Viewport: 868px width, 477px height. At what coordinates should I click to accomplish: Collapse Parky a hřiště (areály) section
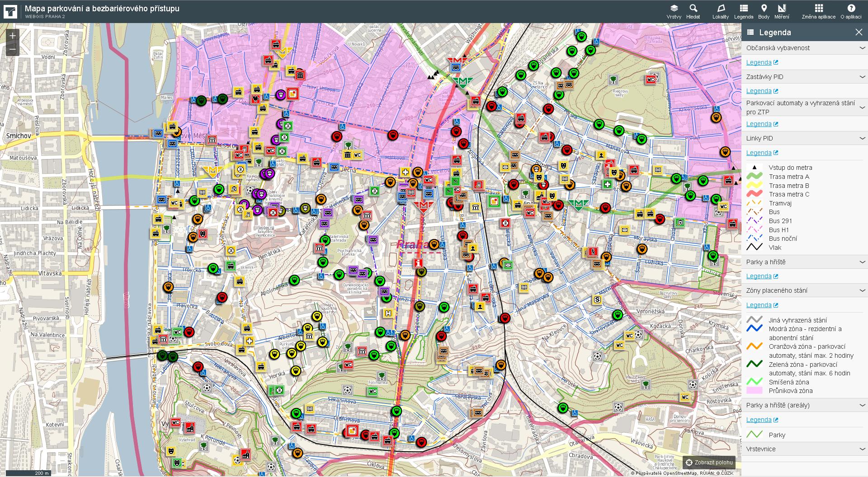coord(805,405)
